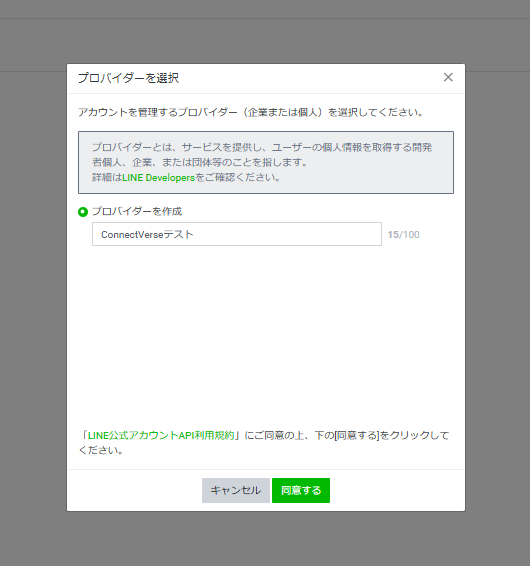
Task: Click the プロバイダーを作成 radio label text
Action: pyautogui.click(x=137, y=212)
